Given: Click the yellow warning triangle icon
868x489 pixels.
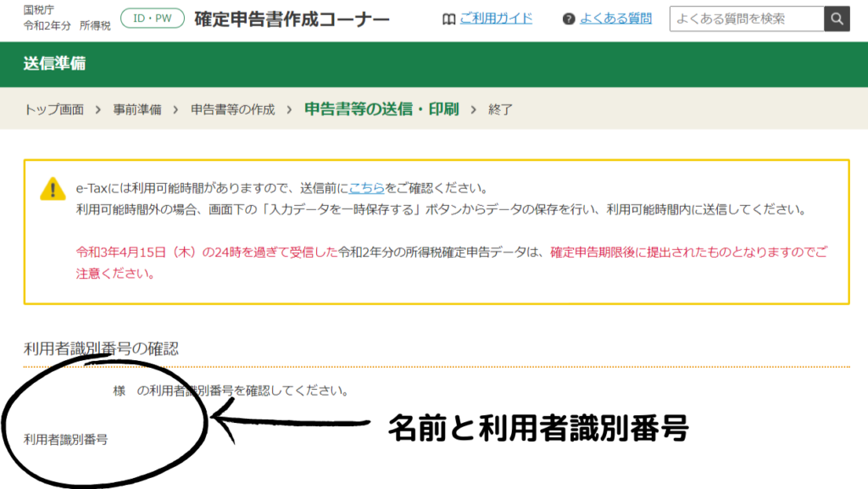Looking at the screenshot, I should point(53,189).
